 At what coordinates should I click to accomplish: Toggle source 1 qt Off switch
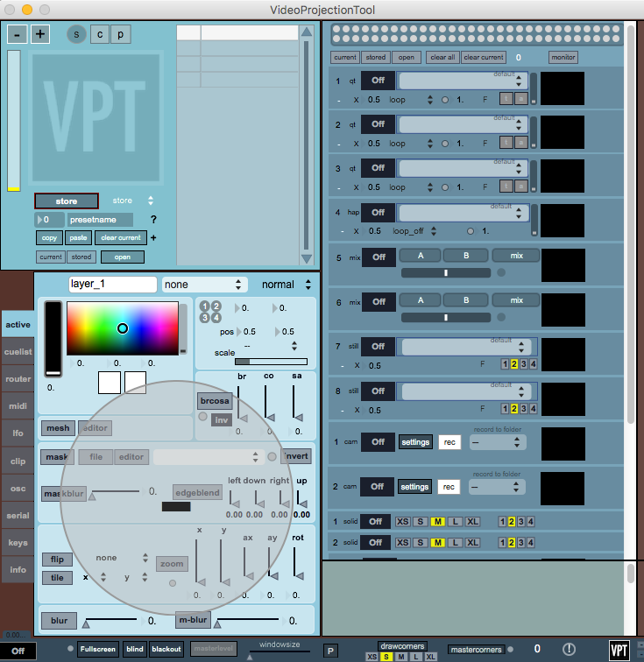[x=378, y=81]
